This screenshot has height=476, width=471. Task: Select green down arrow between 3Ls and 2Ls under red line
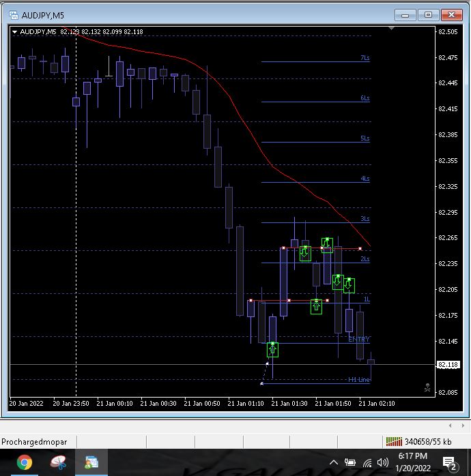(x=305, y=253)
